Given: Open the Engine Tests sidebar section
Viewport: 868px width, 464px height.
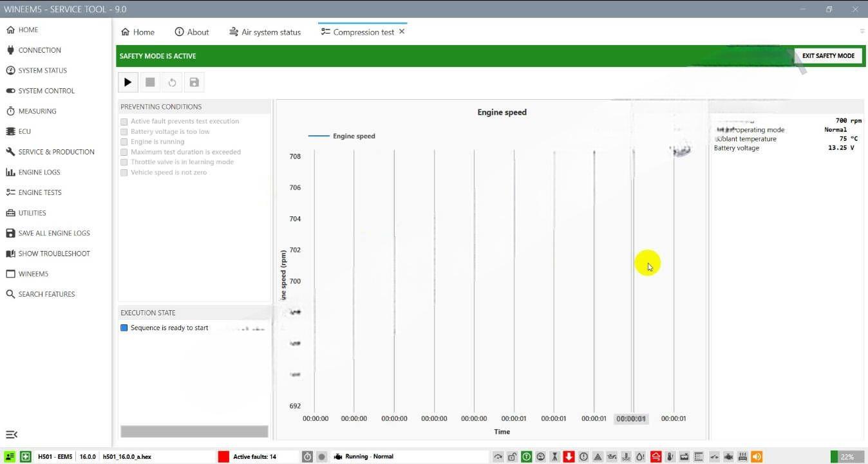Looking at the screenshot, I should click(x=39, y=192).
